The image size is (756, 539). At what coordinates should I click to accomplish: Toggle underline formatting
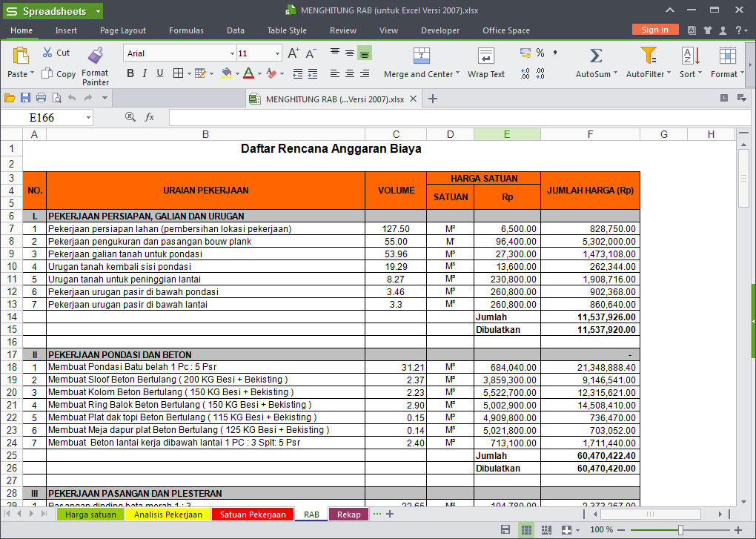coord(160,73)
